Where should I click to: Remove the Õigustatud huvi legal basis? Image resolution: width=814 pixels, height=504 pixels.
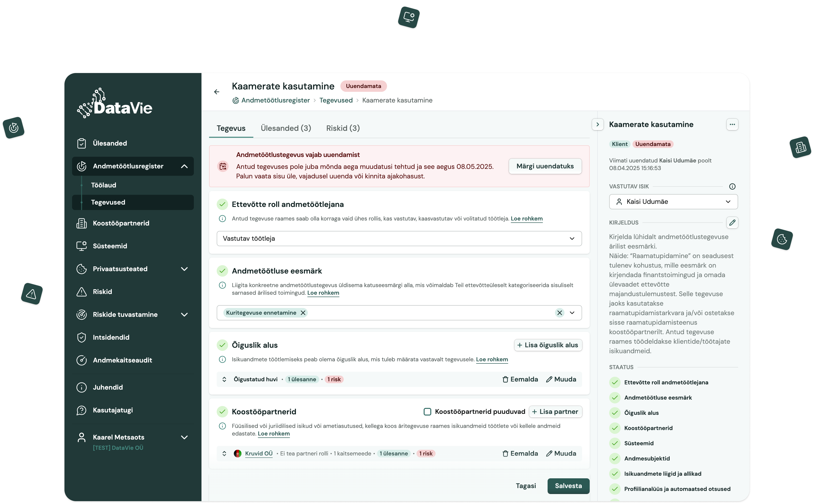tap(520, 379)
